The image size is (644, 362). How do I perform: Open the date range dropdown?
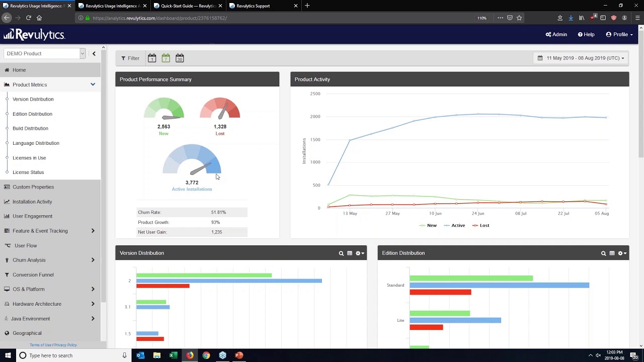581,58
